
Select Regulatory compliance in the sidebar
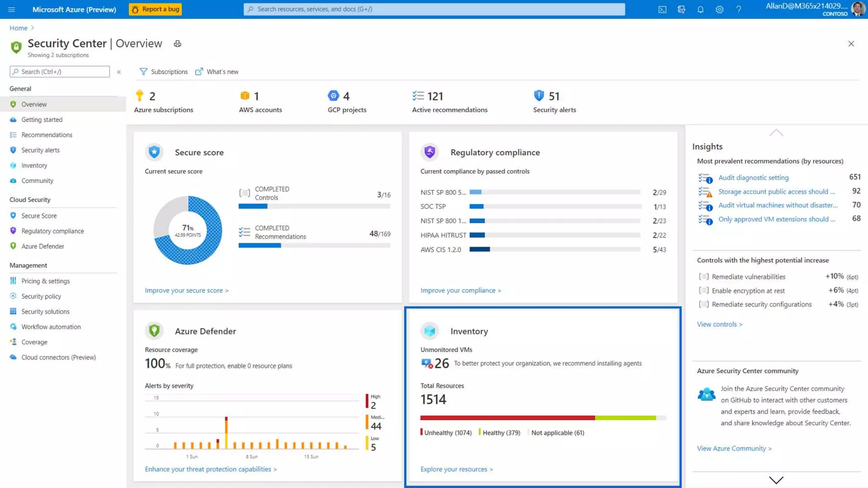(53, 231)
